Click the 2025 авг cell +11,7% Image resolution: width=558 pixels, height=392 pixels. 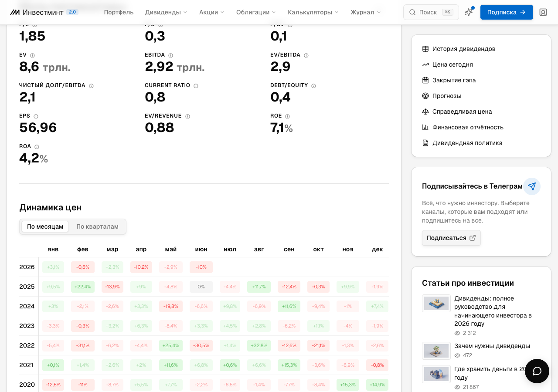(x=259, y=287)
